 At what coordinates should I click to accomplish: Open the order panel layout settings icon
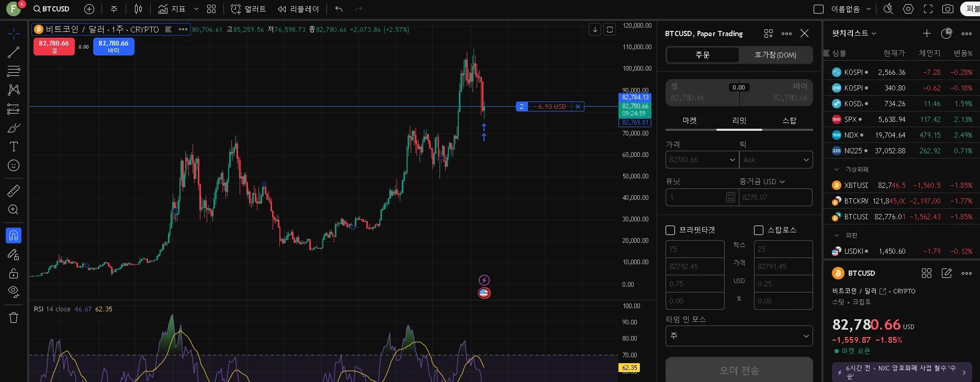(x=768, y=33)
